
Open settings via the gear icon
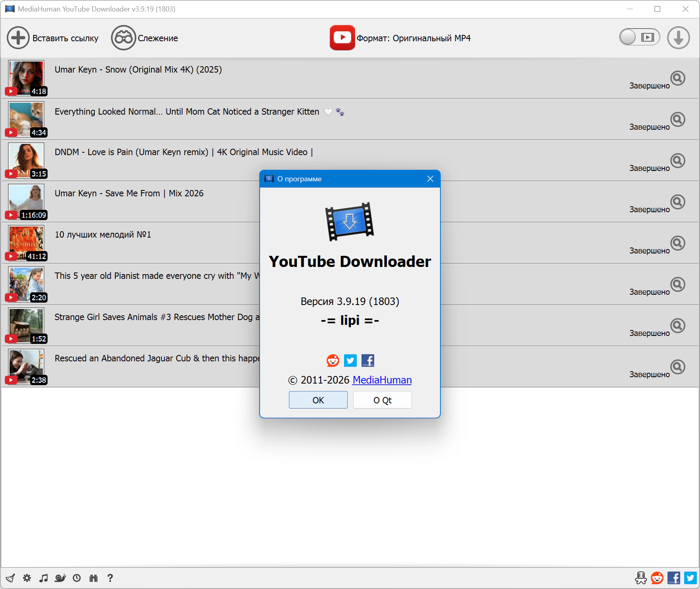[x=27, y=578]
